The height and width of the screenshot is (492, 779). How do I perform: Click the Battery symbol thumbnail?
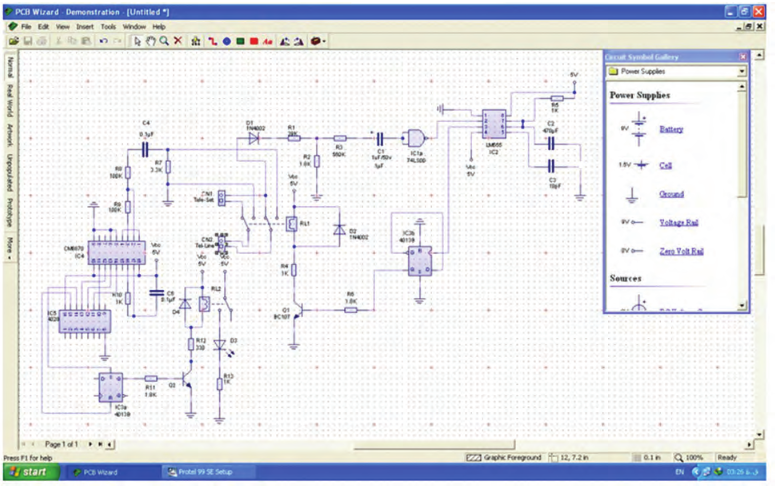tap(639, 129)
